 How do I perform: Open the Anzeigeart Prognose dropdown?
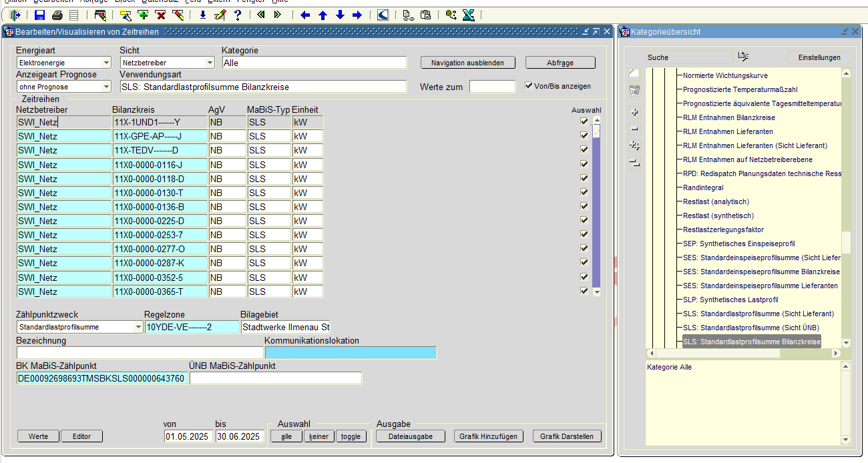coord(106,87)
